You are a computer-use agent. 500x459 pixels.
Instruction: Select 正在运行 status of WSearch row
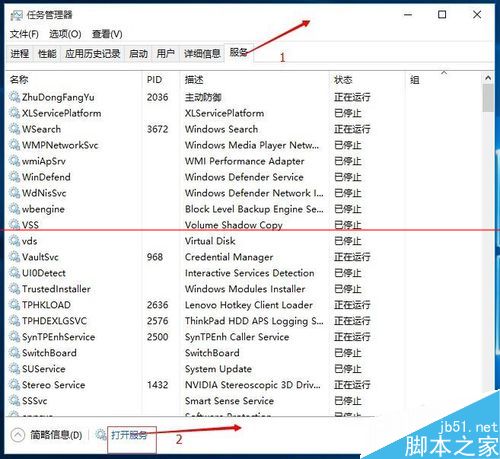tap(352, 129)
